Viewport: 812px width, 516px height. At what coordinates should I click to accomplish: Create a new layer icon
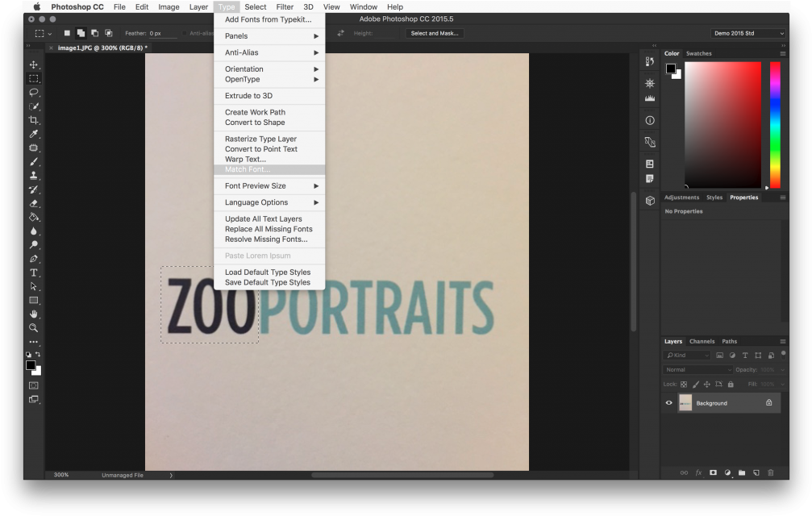756,472
